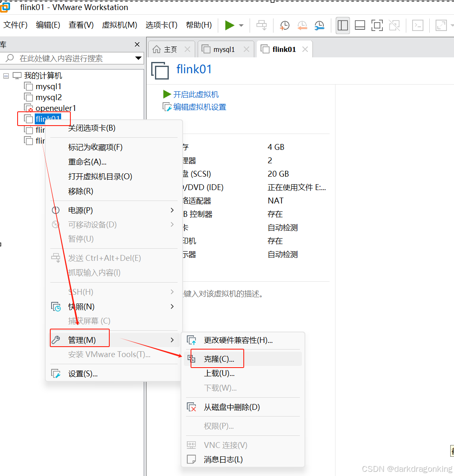Click the unity mode toolbar icon
Image resolution: width=454 pixels, height=476 pixels.
[395, 25]
